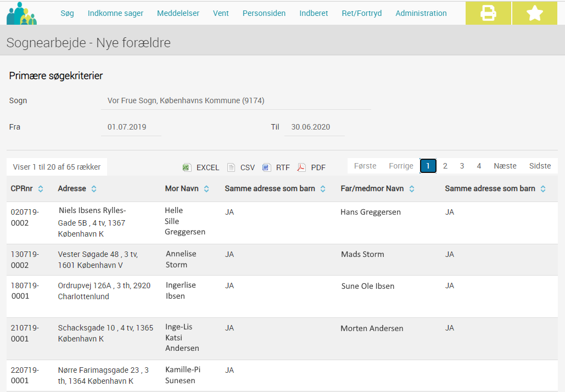
Task: Open the Søg menu
Action: 67,13
